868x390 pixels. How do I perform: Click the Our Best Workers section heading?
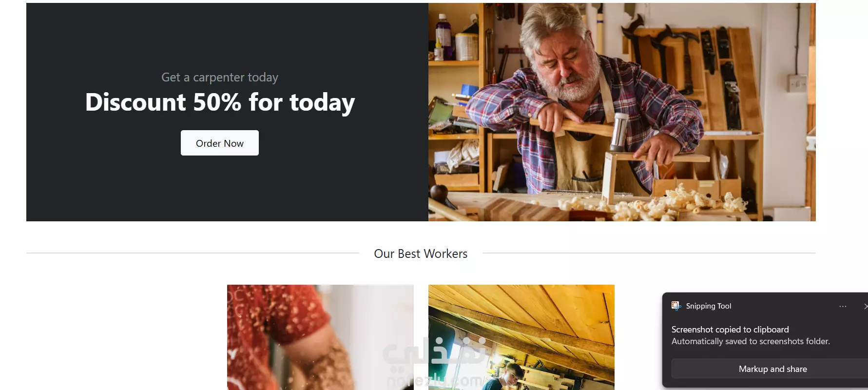(x=421, y=253)
